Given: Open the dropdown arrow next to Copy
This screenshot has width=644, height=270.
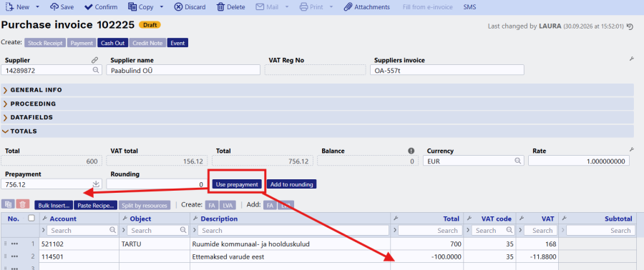Looking at the screenshot, I should coord(162,7).
